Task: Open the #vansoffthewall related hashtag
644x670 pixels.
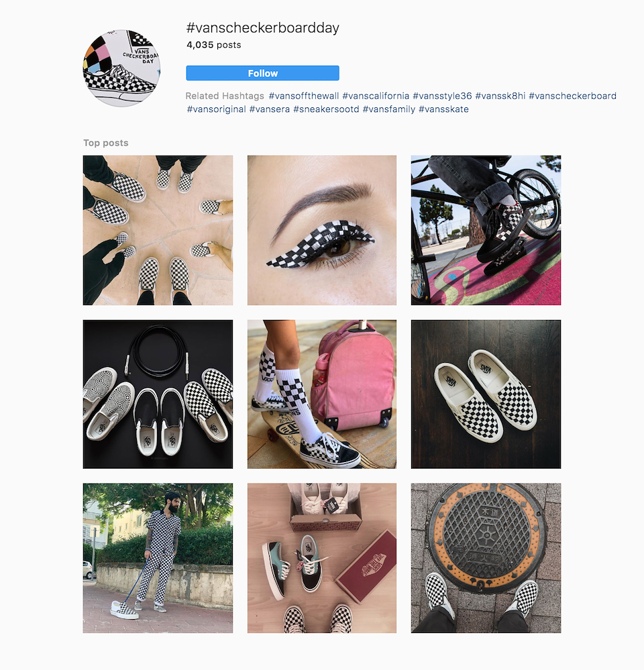Action: tap(303, 96)
